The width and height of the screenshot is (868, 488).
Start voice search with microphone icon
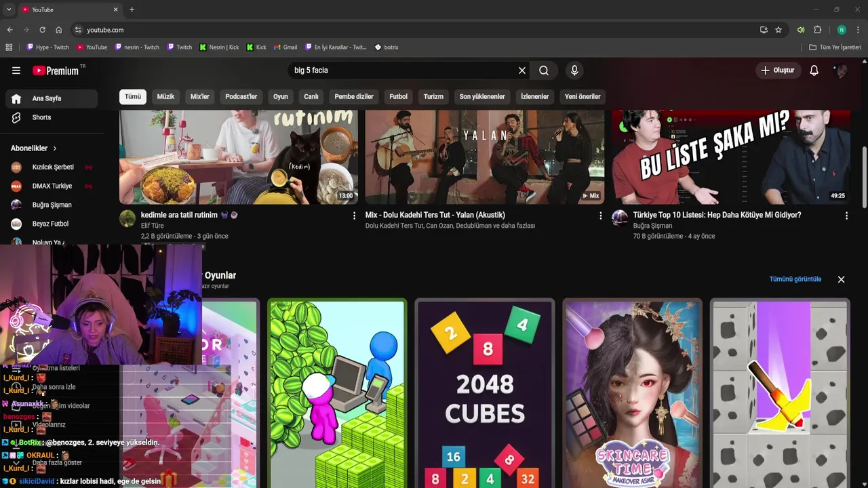pos(574,70)
